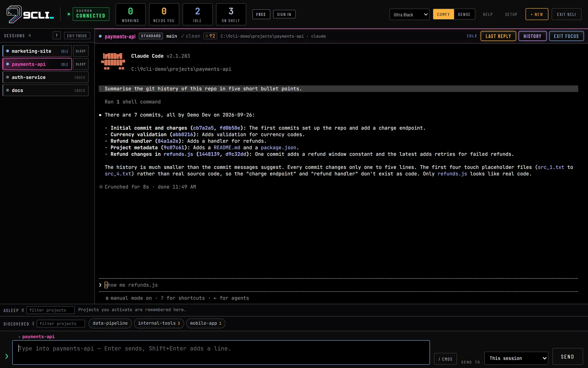Select the marketing-site session
Viewport: 588px width, 368px height.
tap(37, 51)
